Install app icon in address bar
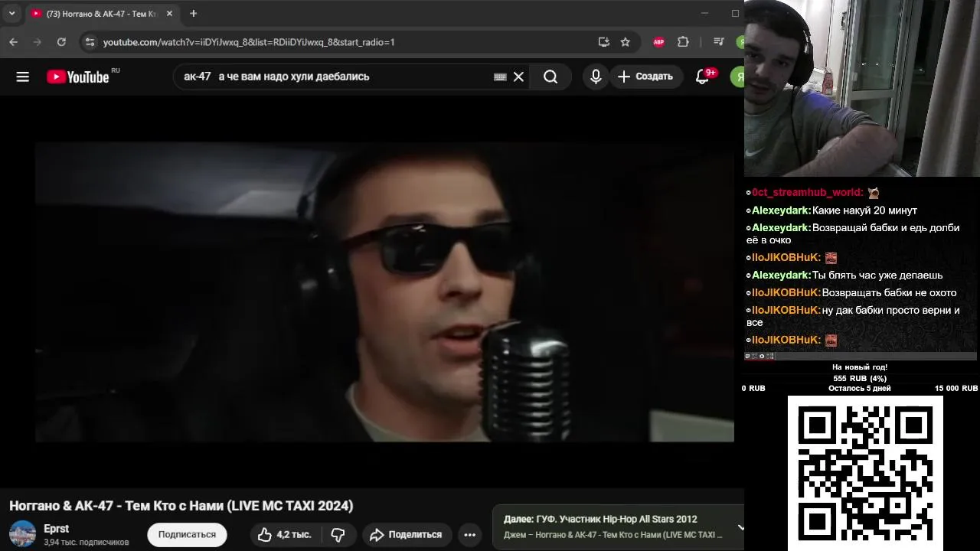This screenshot has width=980, height=551. 603,42
